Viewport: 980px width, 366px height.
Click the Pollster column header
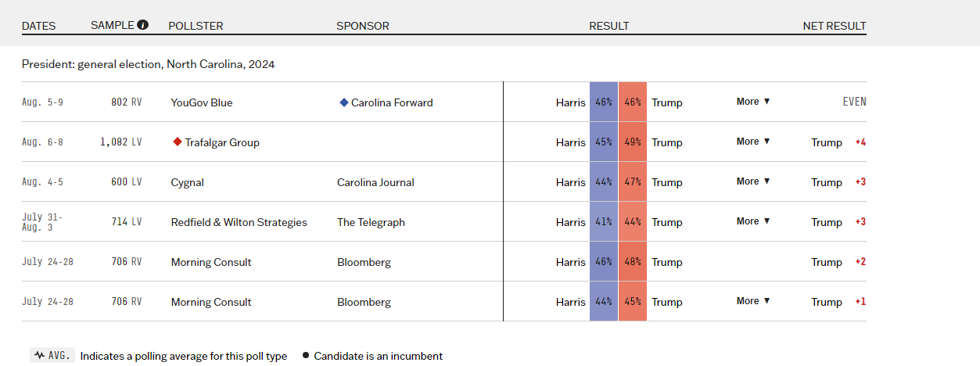coord(196,26)
